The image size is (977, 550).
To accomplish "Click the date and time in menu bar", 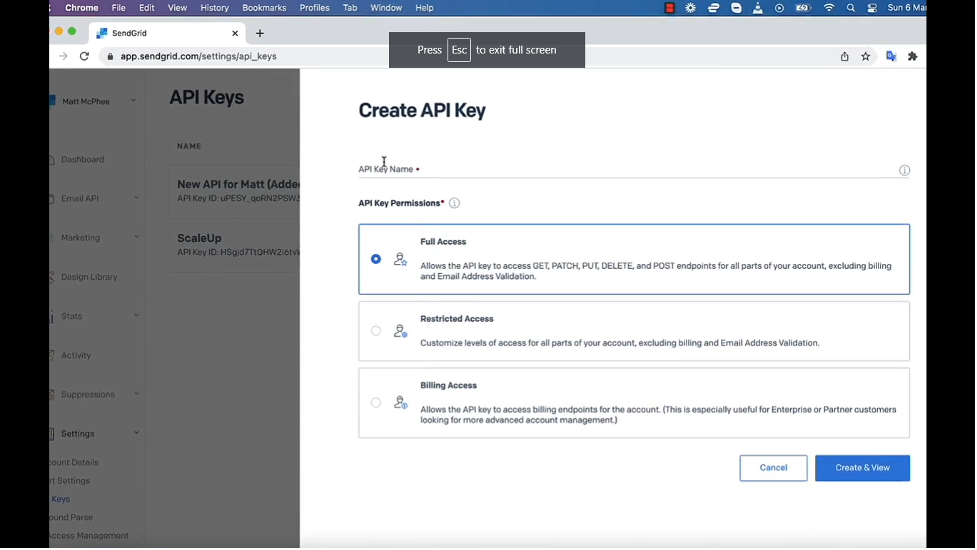I will (907, 7).
